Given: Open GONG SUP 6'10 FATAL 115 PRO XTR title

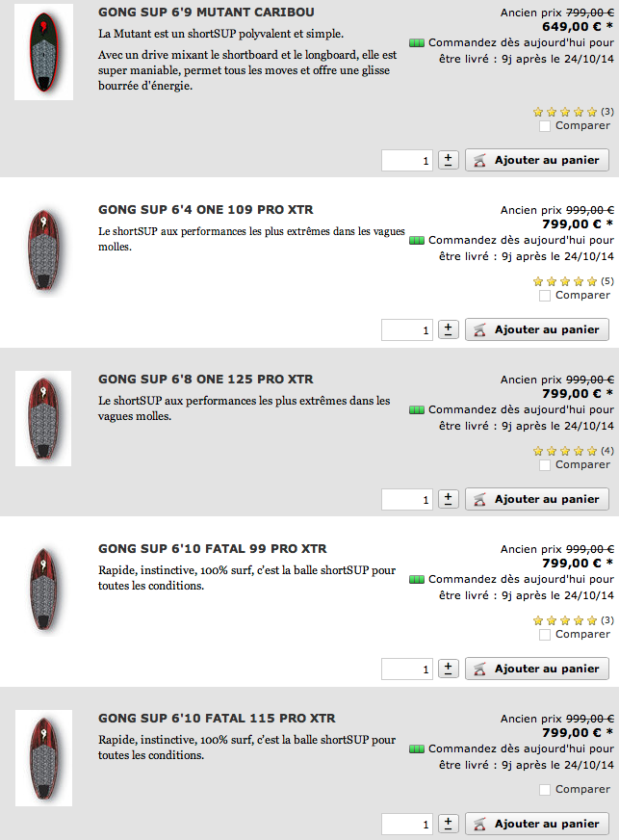Looking at the screenshot, I should coord(217,719).
